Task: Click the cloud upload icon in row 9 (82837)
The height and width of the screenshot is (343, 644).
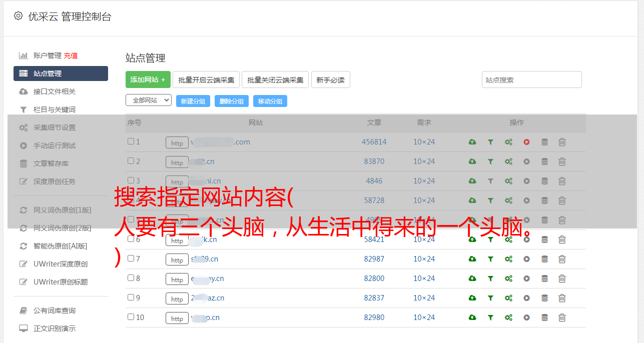Action: [x=472, y=298]
